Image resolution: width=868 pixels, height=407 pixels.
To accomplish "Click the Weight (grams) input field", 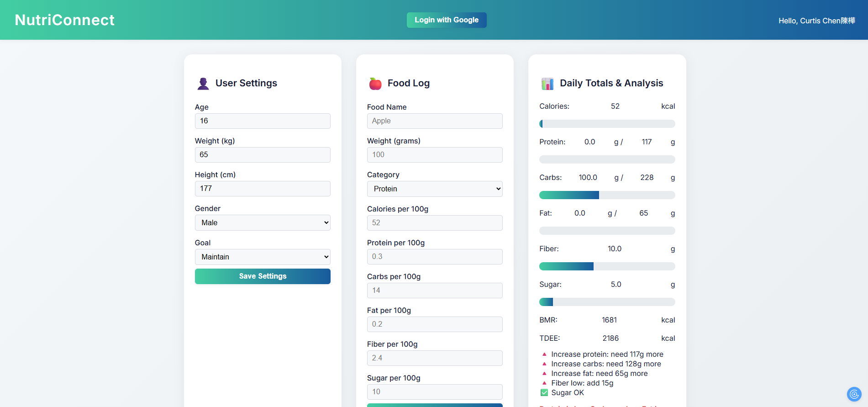I will coord(435,155).
